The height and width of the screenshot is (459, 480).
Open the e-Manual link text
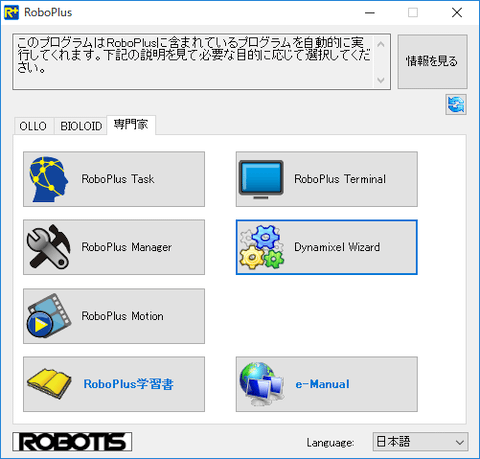(322, 384)
